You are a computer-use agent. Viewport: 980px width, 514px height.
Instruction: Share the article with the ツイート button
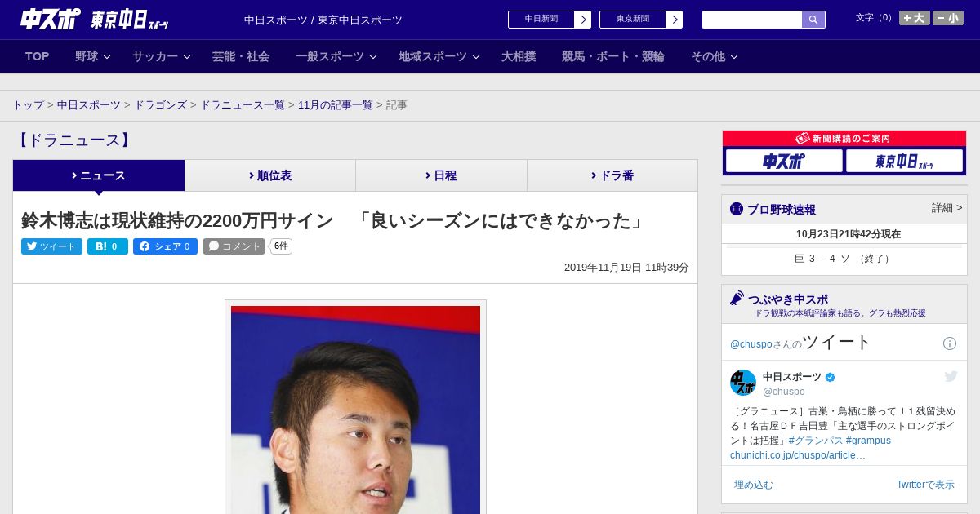(x=51, y=246)
